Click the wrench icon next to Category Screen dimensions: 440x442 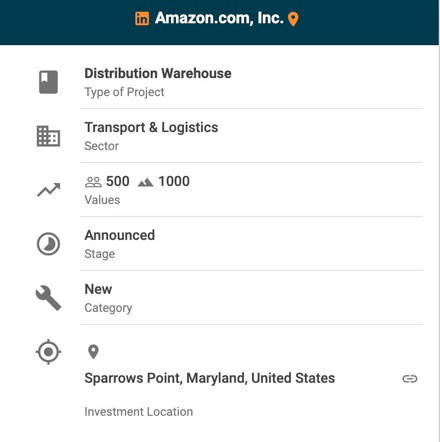pos(48,298)
